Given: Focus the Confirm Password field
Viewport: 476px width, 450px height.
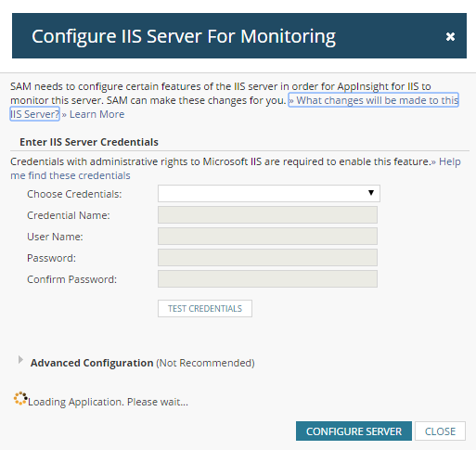Looking at the screenshot, I should [267, 279].
